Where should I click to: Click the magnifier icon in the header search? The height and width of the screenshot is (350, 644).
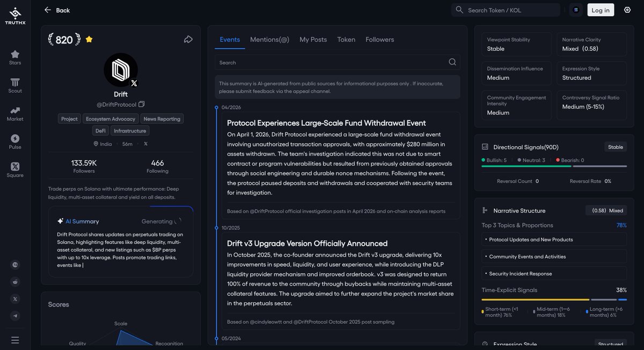[459, 10]
